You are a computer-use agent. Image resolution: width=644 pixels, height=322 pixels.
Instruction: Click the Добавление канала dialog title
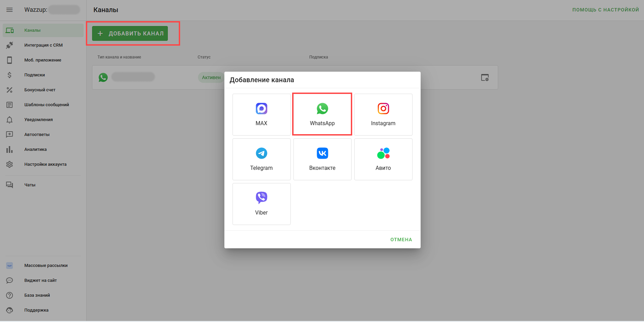click(x=262, y=80)
